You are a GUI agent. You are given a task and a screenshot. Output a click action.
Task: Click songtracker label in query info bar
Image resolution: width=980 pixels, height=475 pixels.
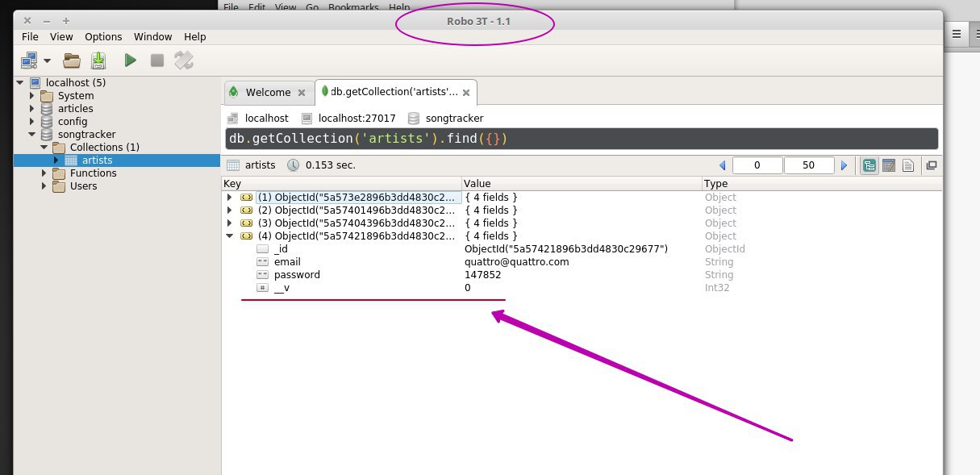pyautogui.click(x=454, y=118)
